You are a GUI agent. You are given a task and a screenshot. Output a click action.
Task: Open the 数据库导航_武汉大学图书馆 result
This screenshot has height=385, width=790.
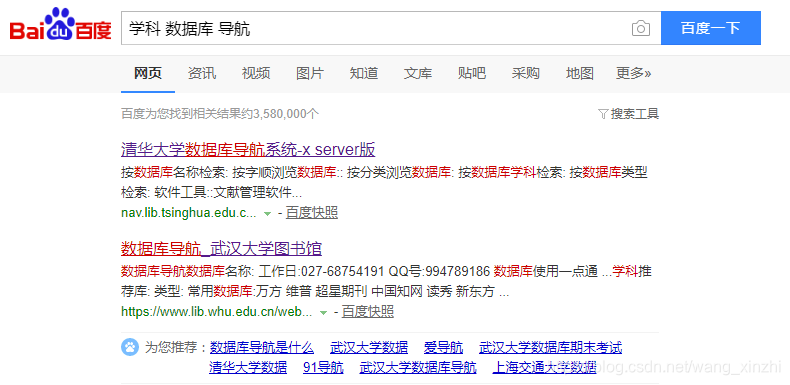click(222, 248)
